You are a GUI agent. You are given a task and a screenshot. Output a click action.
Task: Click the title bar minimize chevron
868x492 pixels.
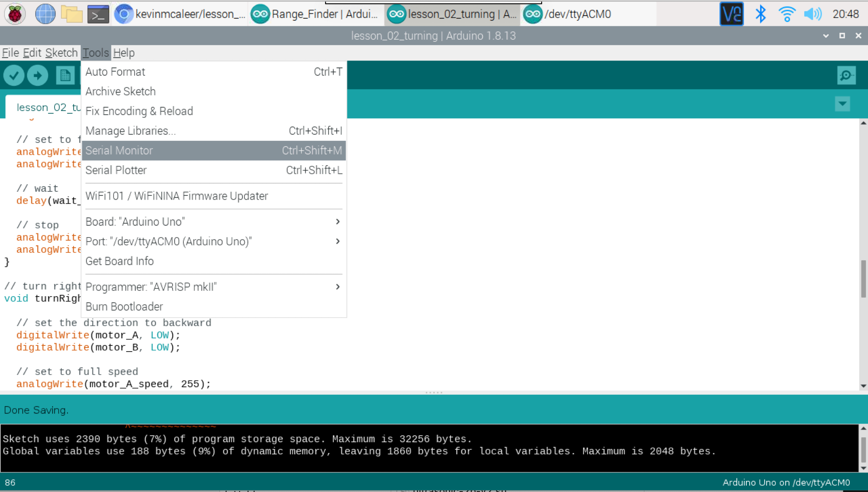[826, 36]
